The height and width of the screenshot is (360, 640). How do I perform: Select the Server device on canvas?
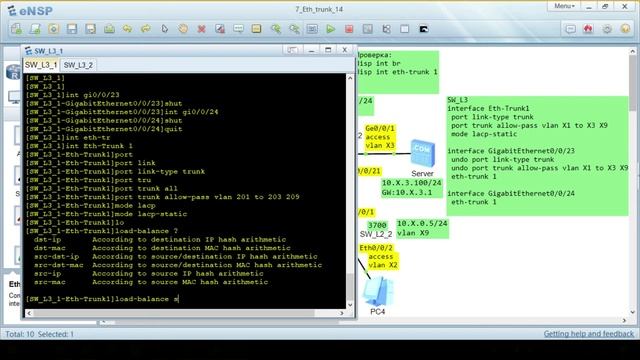tap(422, 153)
